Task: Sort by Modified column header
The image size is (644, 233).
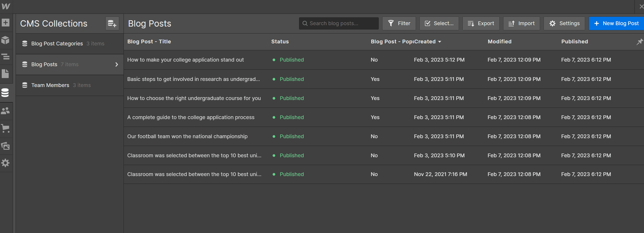Action: [x=500, y=42]
